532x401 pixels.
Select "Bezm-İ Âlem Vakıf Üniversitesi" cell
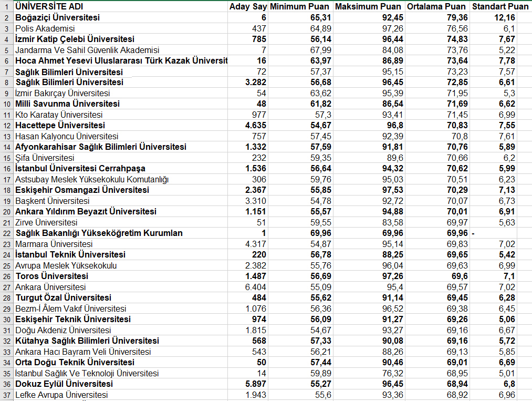coord(121,309)
